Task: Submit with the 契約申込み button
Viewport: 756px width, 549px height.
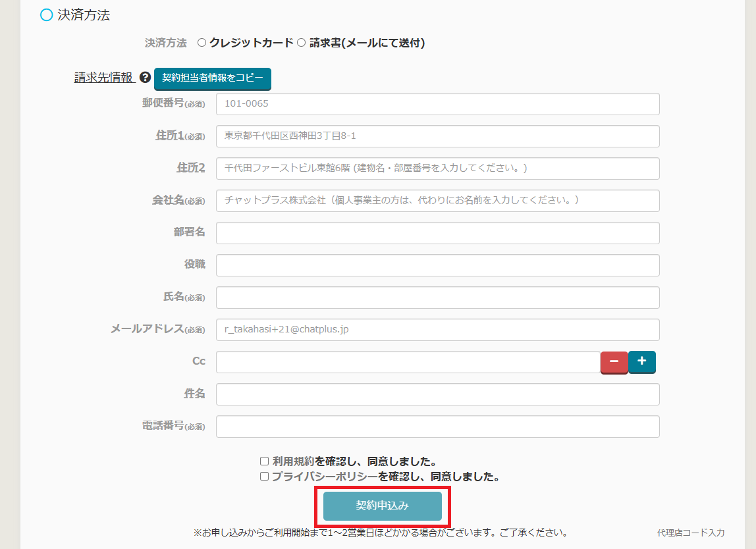Action: [x=383, y=506]
